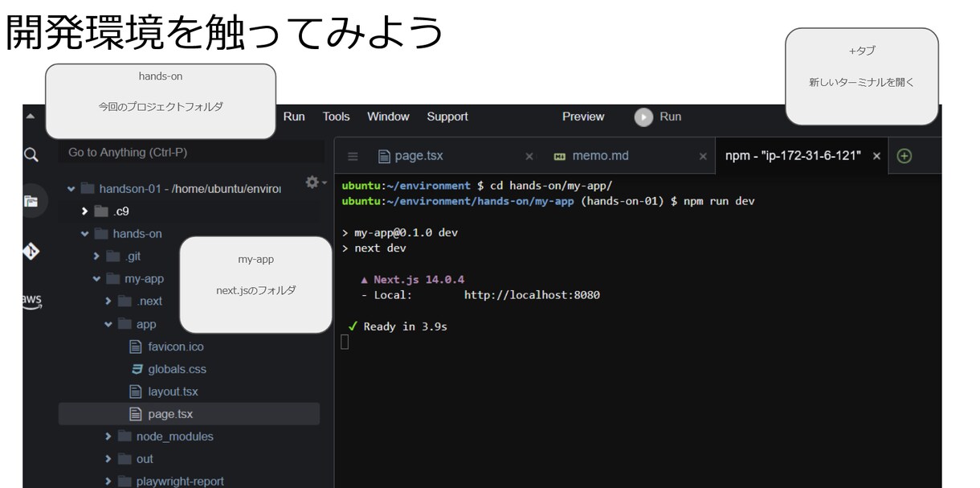Close the npm terminal tab

tap(876, 156)
